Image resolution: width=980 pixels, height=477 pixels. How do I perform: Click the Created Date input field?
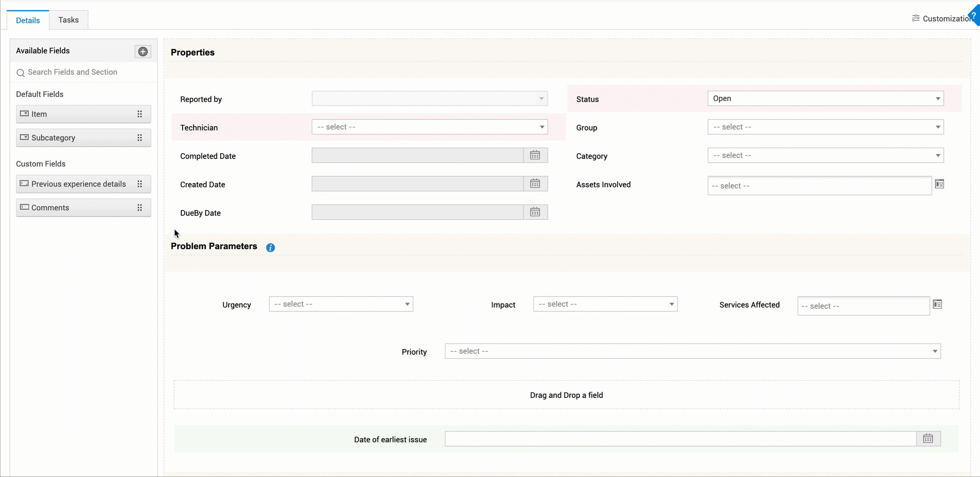pos(417,184)
